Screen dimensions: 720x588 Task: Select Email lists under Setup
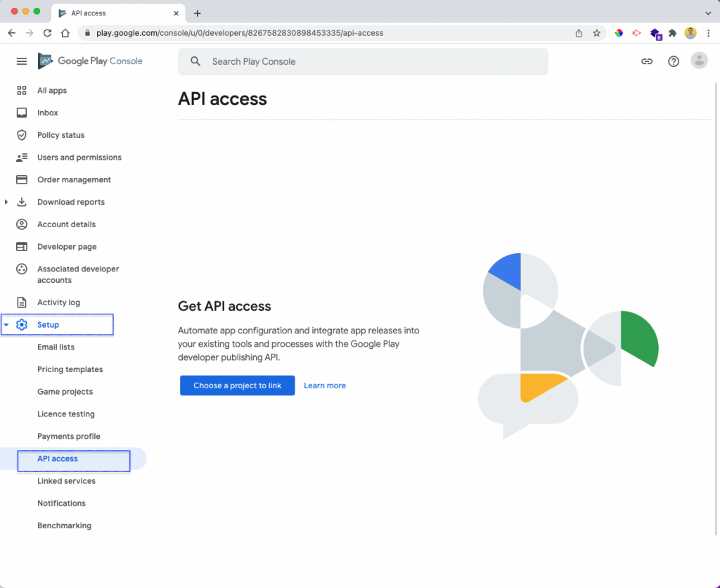pos(56,347)
